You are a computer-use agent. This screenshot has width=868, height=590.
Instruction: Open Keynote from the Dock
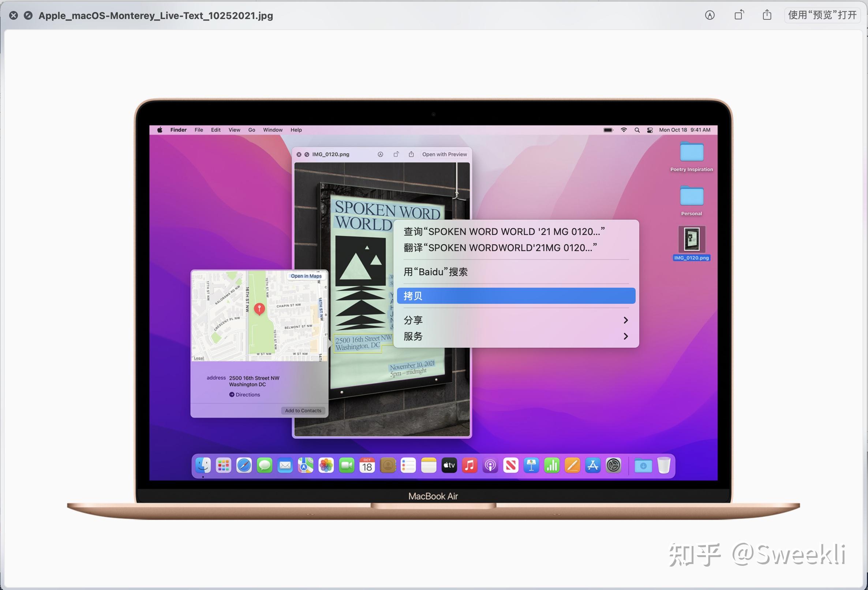point(531,466)
